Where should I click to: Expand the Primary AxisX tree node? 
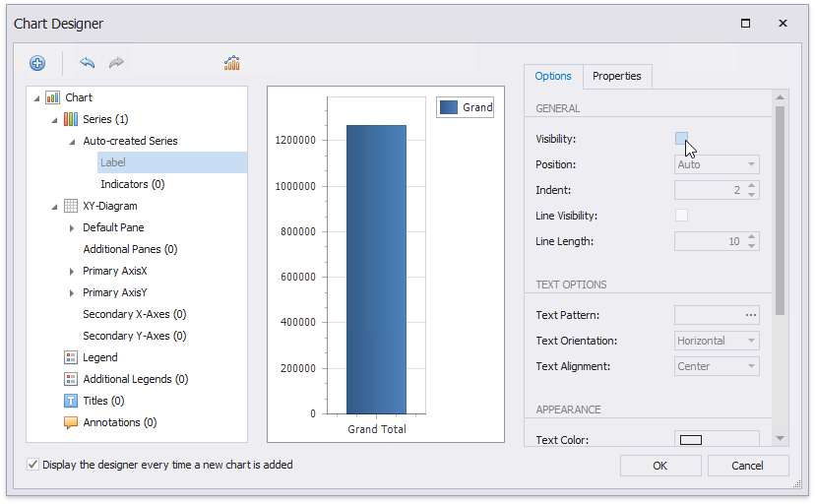click(x=72, y=271)
